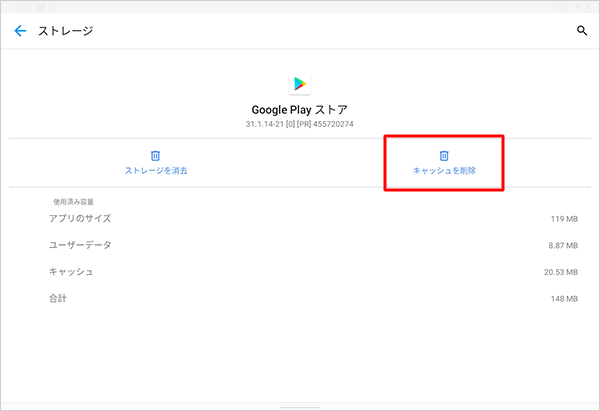Click the ストレージ page title
The height and width of the screenshot is (411, 600).
point(65,31)
